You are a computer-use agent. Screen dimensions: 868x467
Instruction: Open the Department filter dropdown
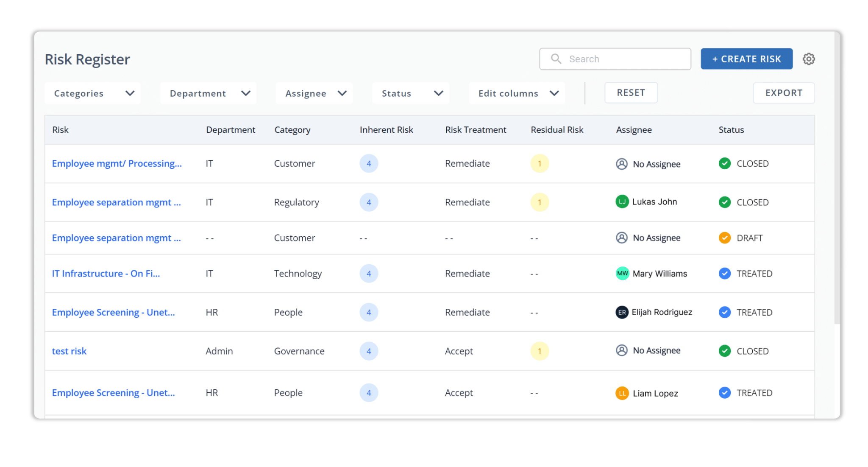[209, 93]
